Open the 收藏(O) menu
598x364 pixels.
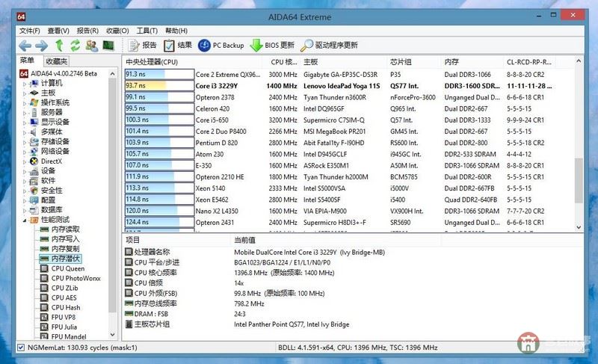117,31
